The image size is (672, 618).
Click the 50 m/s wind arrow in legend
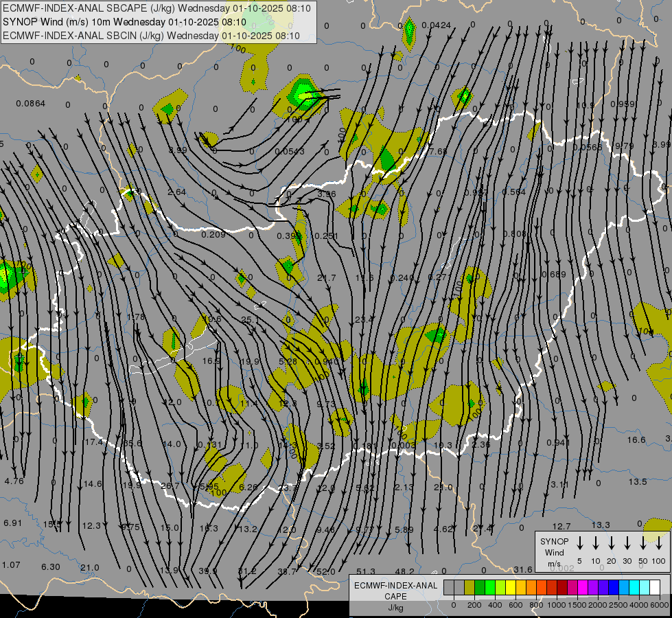[x=643, y=543]
